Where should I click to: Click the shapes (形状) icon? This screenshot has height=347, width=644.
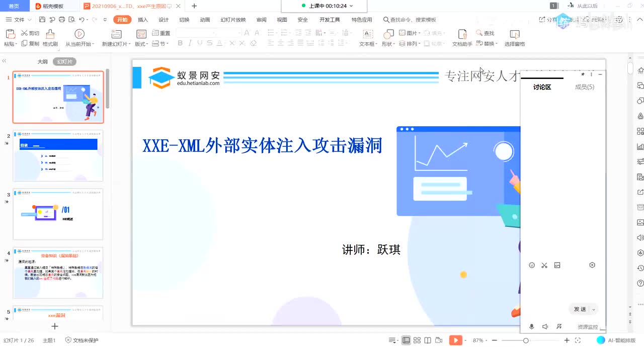pos(388,34)
